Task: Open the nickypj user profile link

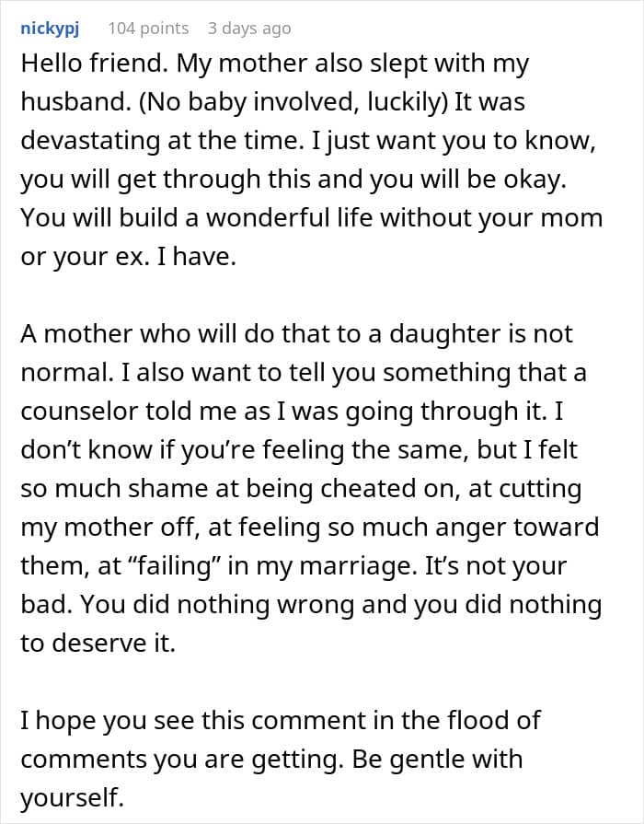Action: tap(50, 29)
